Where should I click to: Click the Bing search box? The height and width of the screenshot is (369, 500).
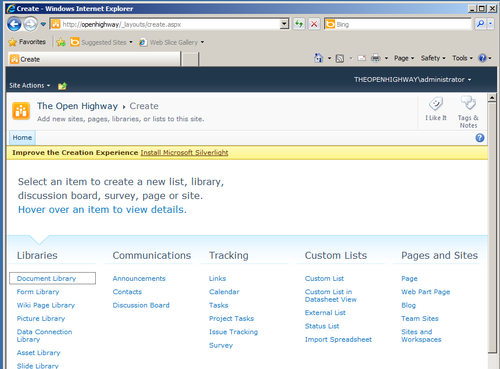(x=397, y=24)
